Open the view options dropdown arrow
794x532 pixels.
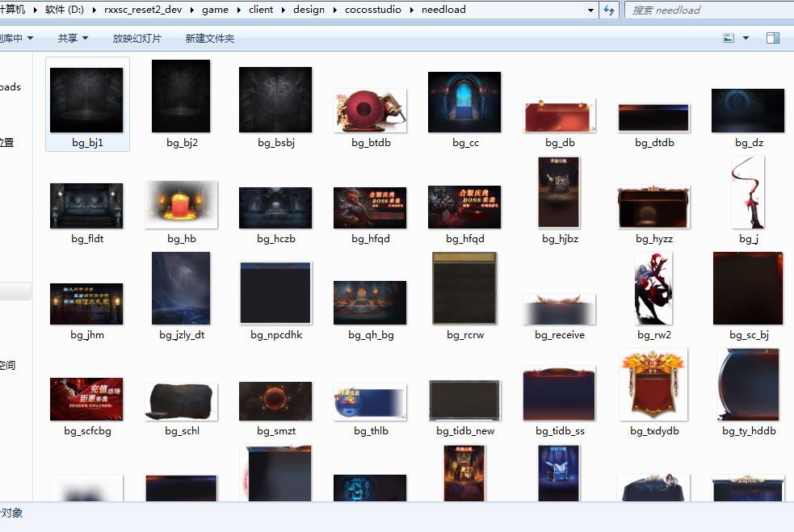point(746,38)
